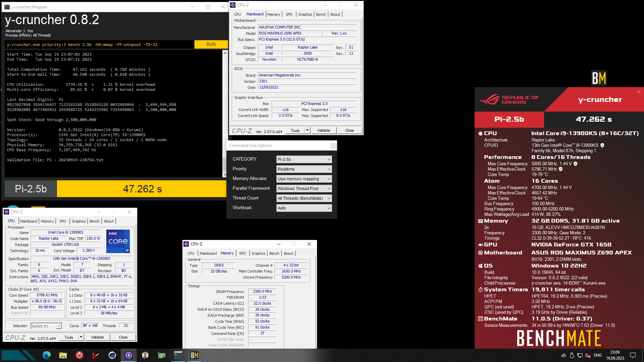Click the verified shield beside CPUID
The height and width of the screenshot is (362, 644).
tap(602, 145)
